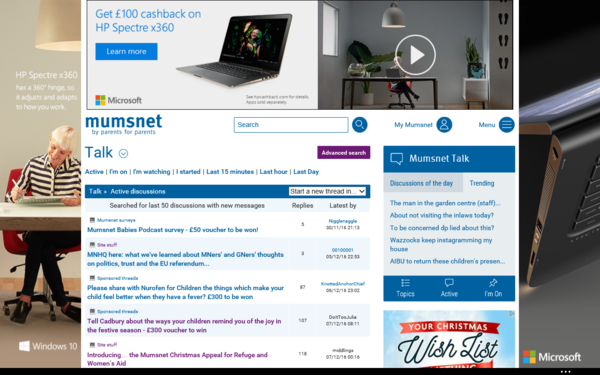Click the search magnifier icon button
Screen dimensions: 600x375
coord(359,125)
